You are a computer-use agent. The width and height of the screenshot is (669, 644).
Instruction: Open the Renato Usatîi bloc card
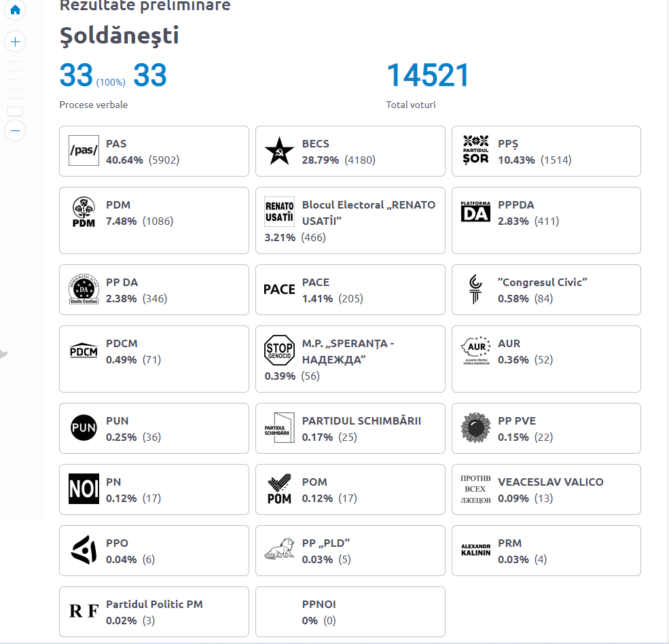[350, 220]
